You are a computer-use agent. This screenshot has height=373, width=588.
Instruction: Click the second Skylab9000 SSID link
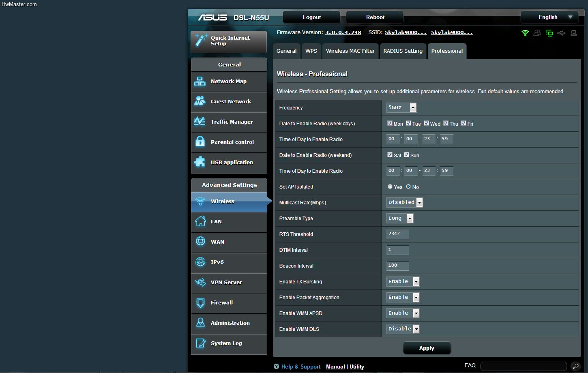point(452,32)
